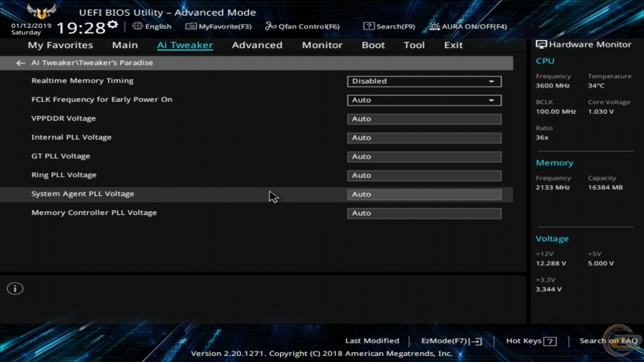The width and height of the screenshot is (644, 362).
Task: Open MyFavorite(F3) label
Action: click(225, 26)
